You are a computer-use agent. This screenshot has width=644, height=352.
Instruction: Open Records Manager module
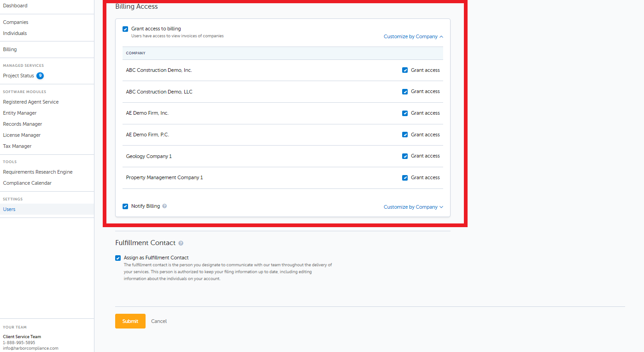click(x=23, y=124)
